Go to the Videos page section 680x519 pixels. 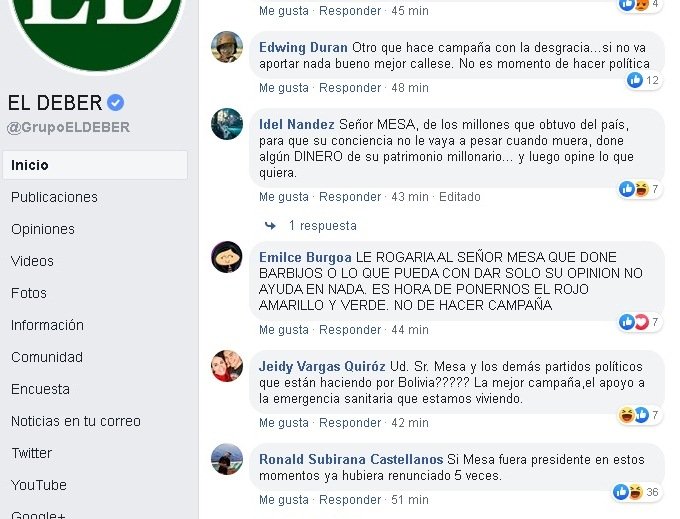[32, 261]
